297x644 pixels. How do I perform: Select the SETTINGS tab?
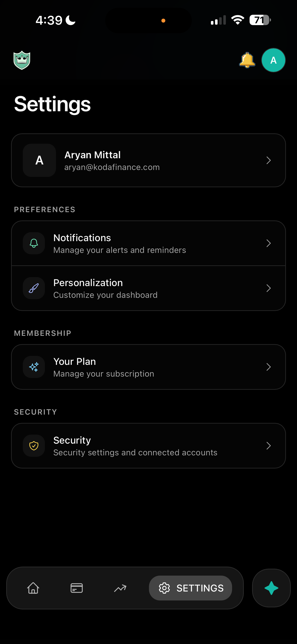190,588
